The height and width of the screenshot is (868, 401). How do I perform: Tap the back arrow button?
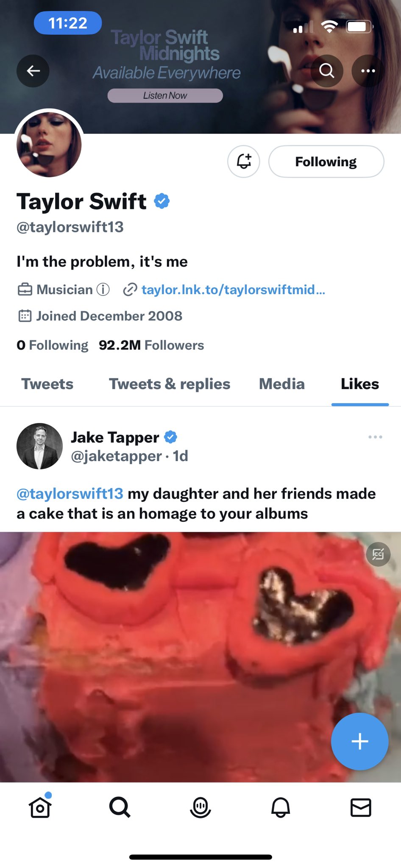click(x=33, y=71)
